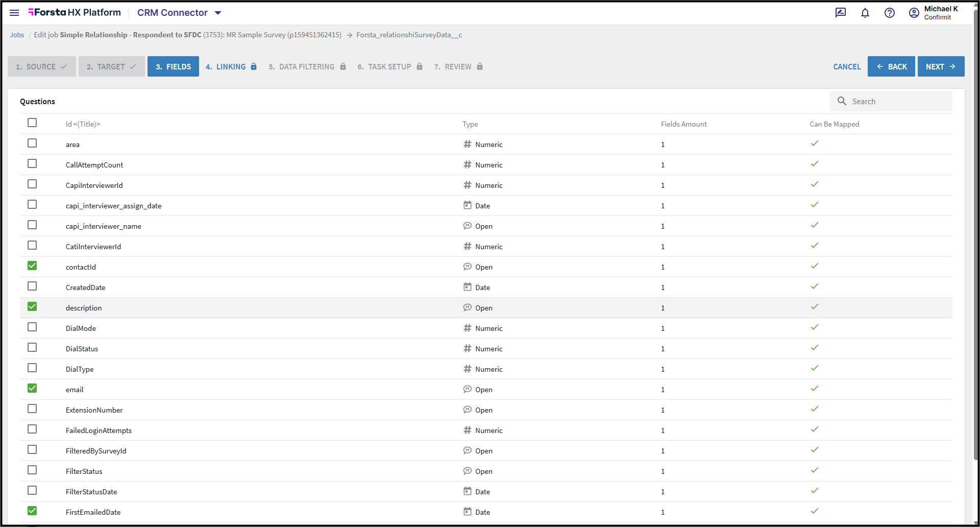The width and height of the screenshot is (980, 527).
Task: Click the Next button
Action: tap(941, 66)
